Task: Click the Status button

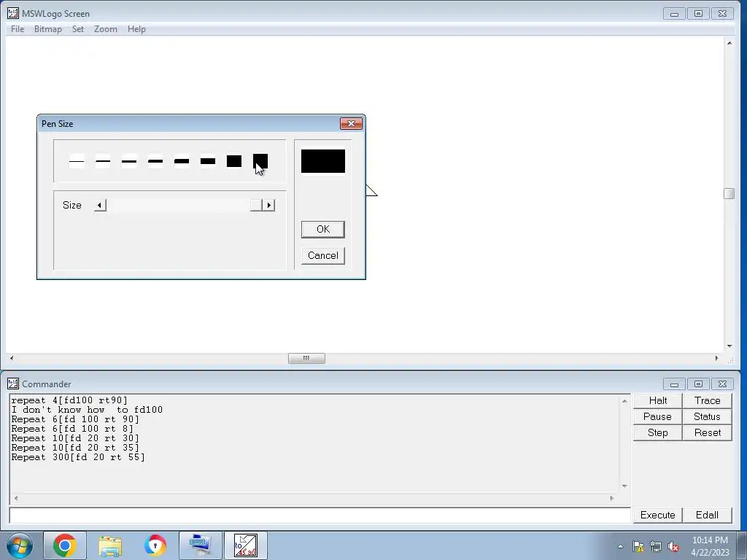Action: tap(708, 416)
